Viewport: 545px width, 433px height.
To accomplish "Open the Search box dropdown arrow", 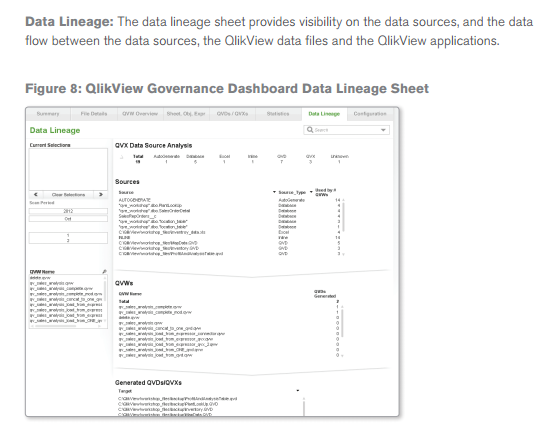I will pyautogui.click(x=383, y=130).
